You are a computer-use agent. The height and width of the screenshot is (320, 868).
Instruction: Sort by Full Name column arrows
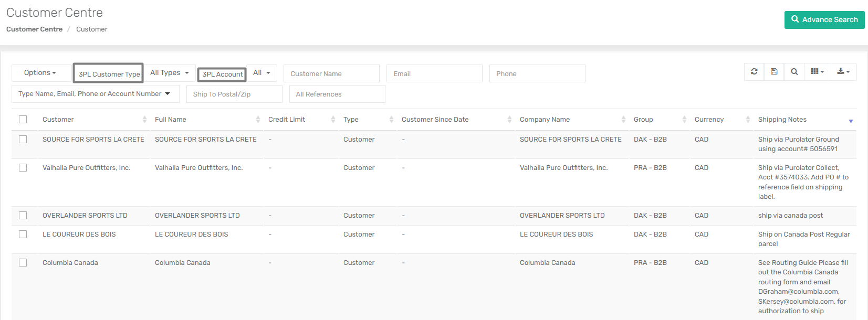258,120
